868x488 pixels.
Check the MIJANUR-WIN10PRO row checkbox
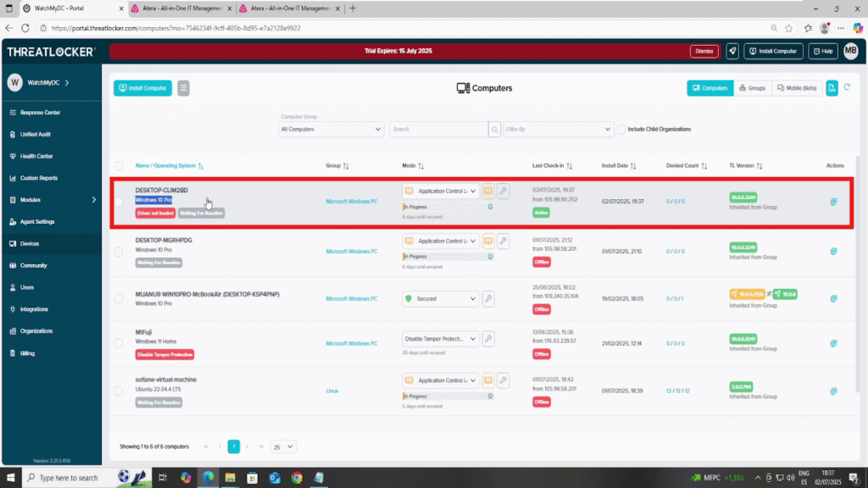pos(119,299)
